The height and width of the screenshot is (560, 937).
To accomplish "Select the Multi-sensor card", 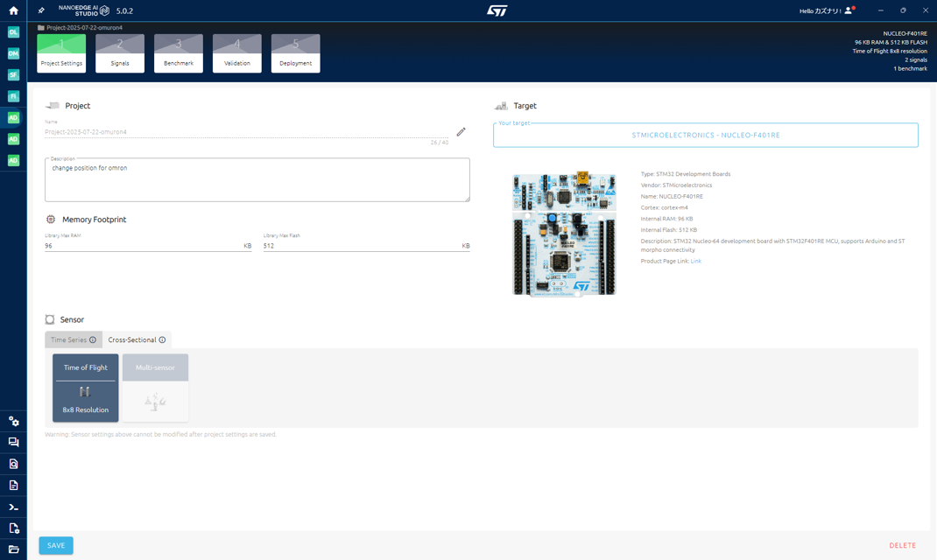I will [155, 388].
